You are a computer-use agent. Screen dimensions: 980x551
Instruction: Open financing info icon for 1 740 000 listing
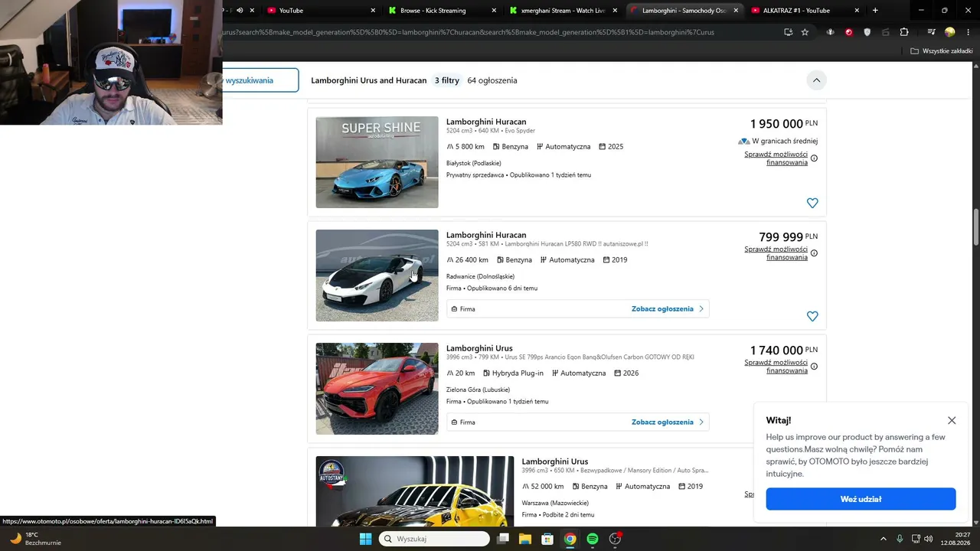coord(814,367)
